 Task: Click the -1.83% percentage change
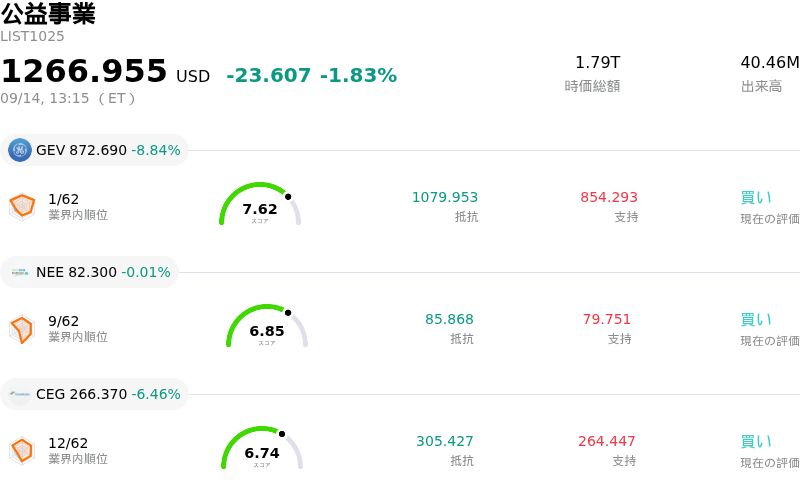tap(358, 76)
